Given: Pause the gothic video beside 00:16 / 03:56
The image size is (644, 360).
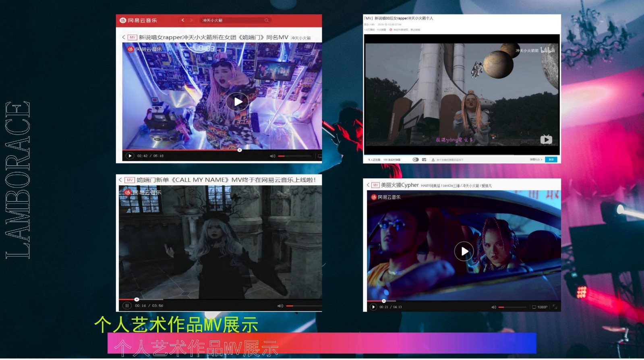Looking at the screenshot, I should (127, 306).
